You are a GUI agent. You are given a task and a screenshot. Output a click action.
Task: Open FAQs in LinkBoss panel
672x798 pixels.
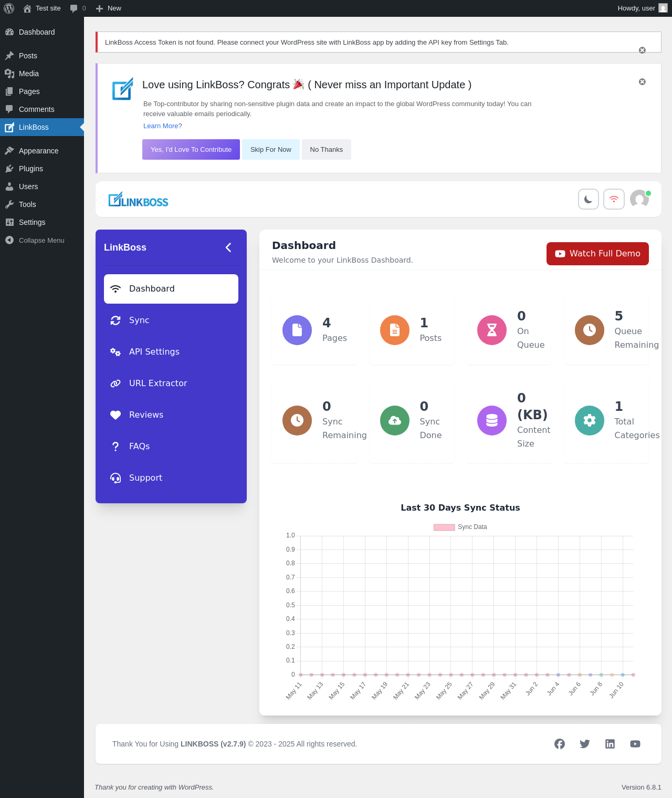tap(171, 447)
